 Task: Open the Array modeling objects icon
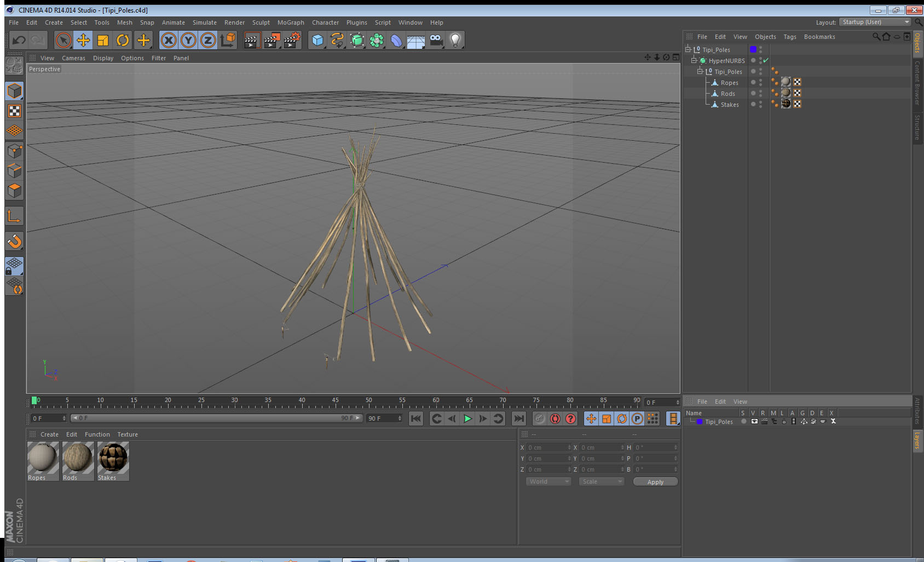click(377, 40)
